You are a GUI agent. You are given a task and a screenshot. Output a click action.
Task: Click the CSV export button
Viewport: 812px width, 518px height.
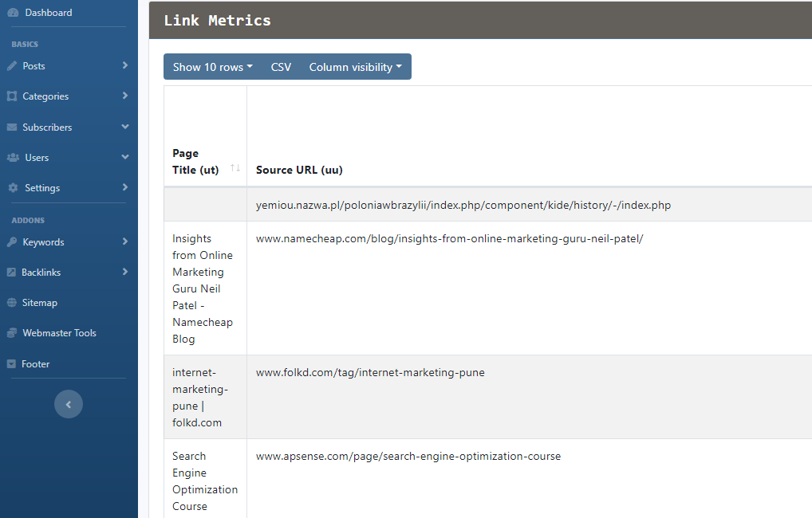click(x=281, y=66)
